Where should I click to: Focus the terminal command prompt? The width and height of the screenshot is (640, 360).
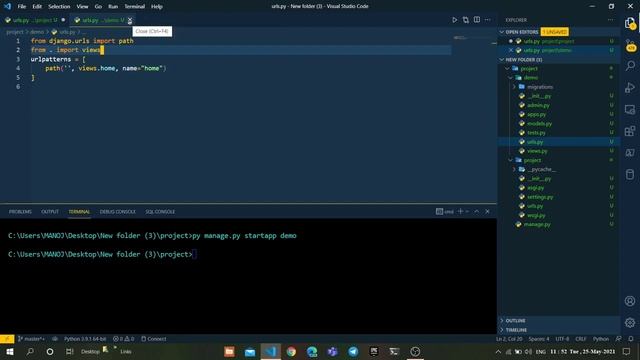pyautogui.click(x=195, y=254)
